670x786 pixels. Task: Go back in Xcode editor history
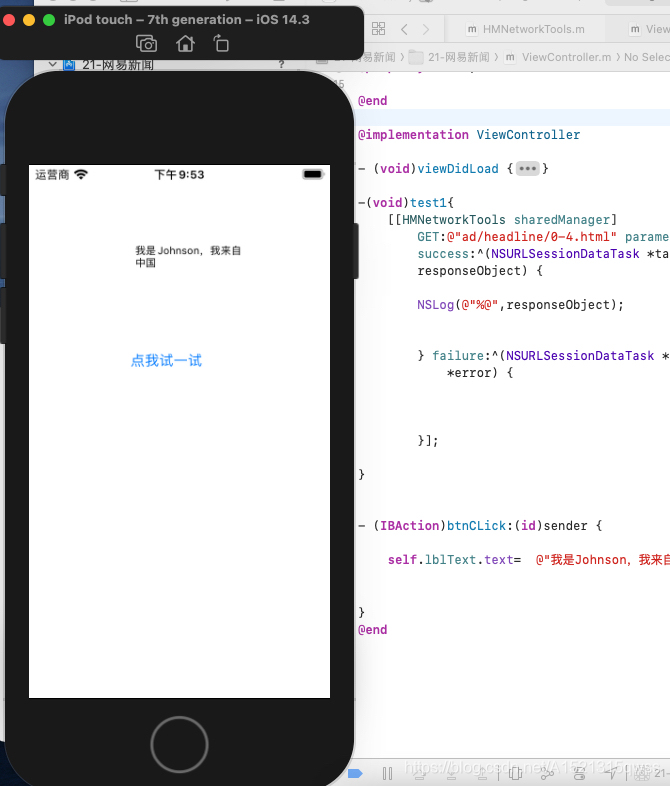[x=404, y=29]
